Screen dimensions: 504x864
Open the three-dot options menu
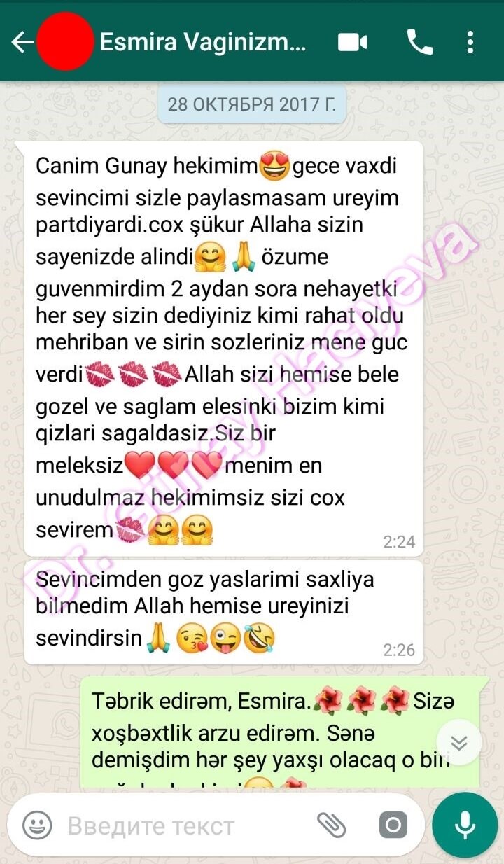[x=470, y=43]
